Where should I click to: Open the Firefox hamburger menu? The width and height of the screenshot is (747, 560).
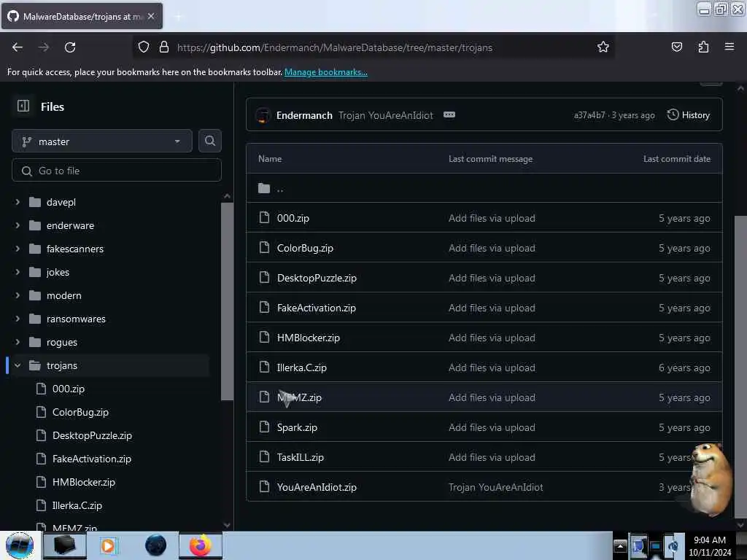coord(729,47)
